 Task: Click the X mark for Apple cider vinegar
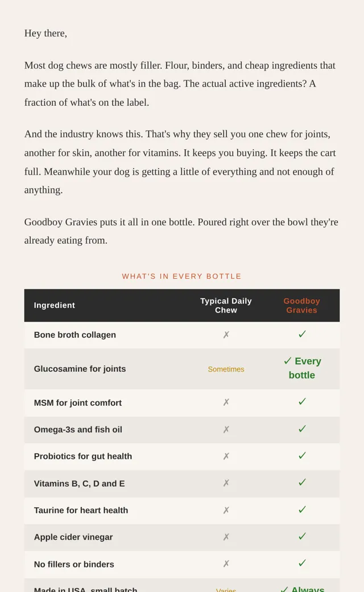[226, 537]
